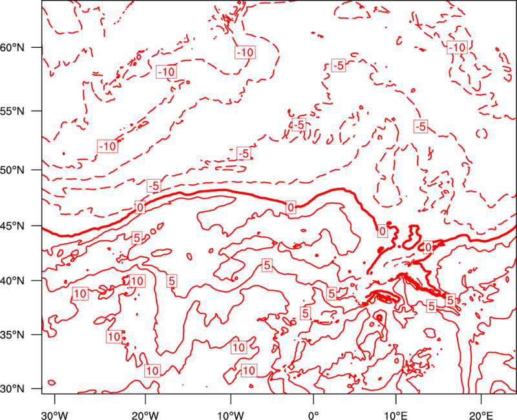517x420 pixels.
Task: Click the 40°N latitude axis label
Action: (12, 281)
